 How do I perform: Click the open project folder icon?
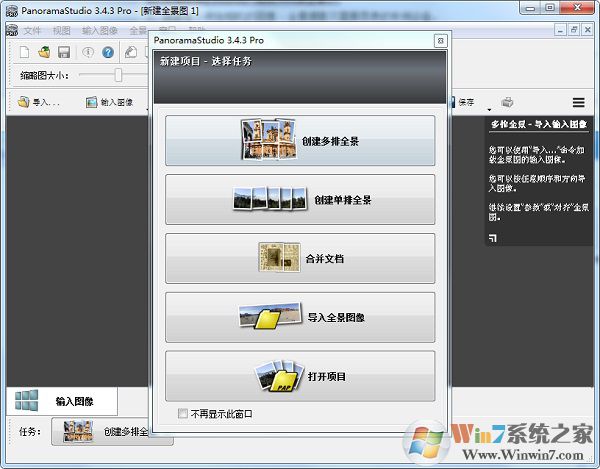coord(44,52)
